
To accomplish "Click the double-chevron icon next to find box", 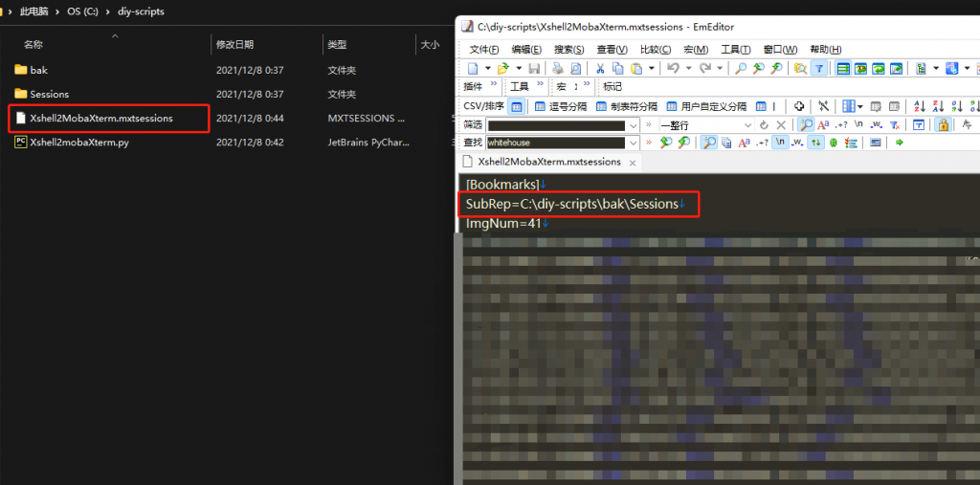I will (649, 143).
